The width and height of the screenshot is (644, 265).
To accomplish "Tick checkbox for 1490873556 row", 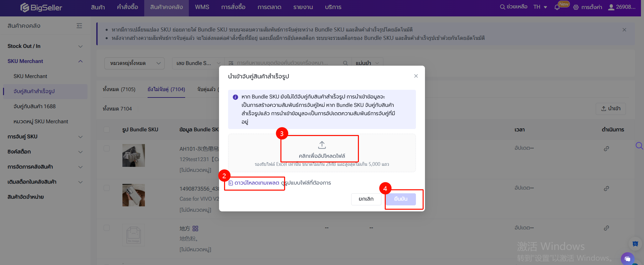I will (107, 188).
